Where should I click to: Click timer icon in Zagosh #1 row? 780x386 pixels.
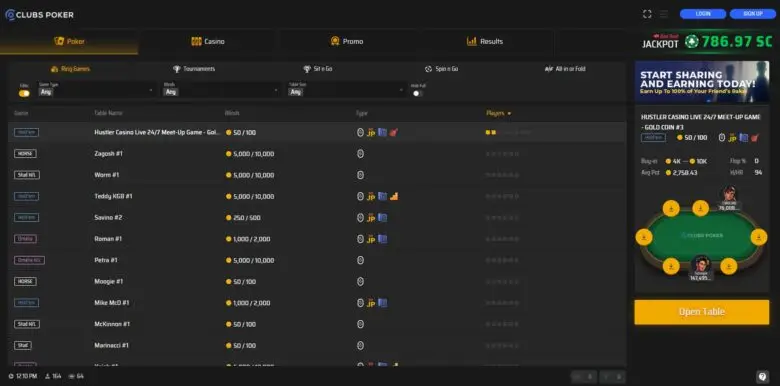pos(361,154)
